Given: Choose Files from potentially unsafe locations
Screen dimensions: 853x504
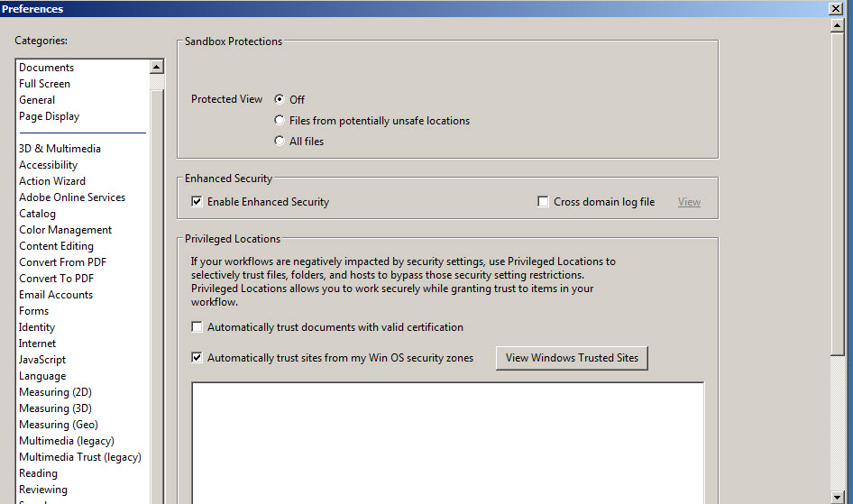Looking at the screenshot, I should coord(280,120).
